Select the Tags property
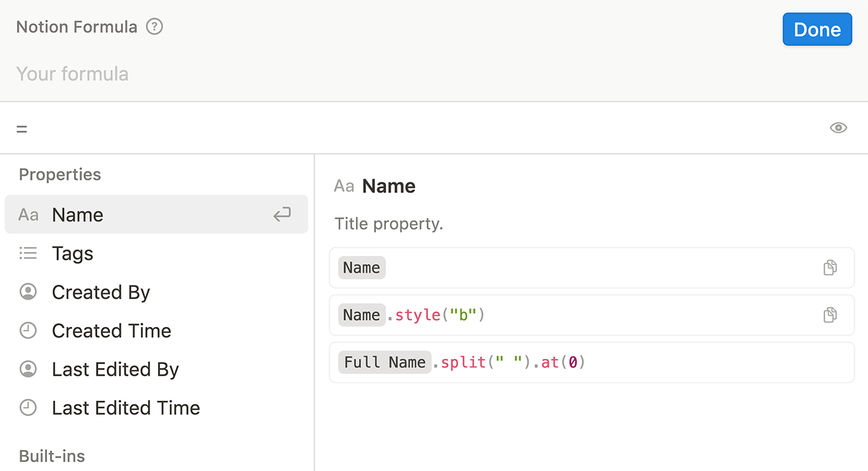 pos(156,253)
